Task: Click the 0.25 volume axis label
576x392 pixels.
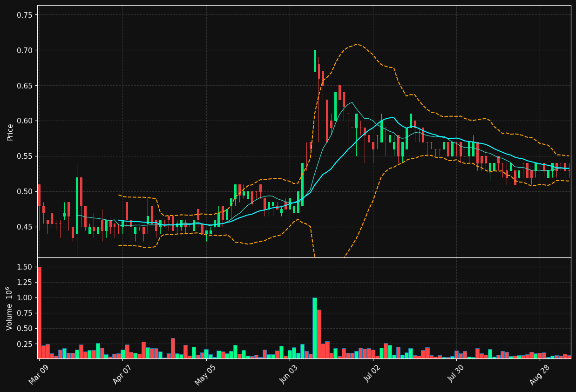Action: click(25, 345)
